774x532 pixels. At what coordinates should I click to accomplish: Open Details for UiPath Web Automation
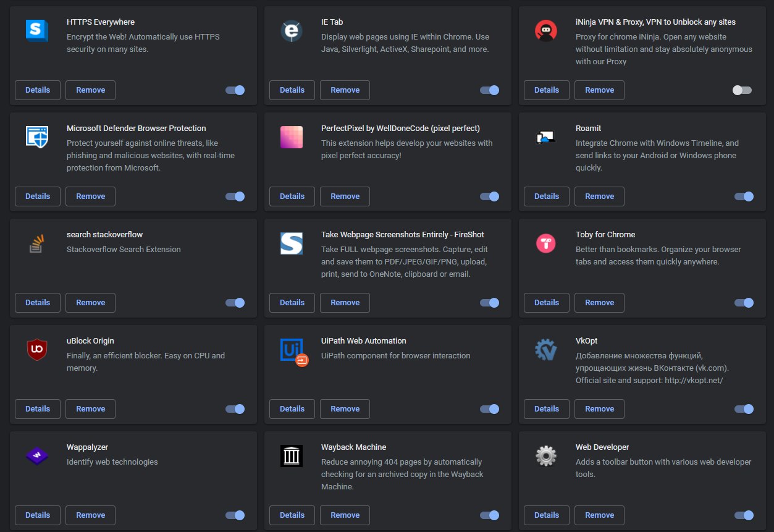point(292,409)
